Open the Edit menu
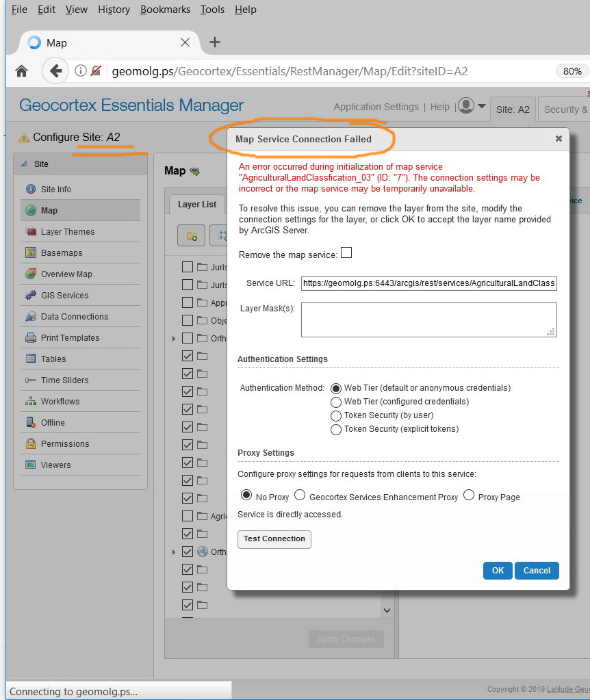 pyautogui.click(x=47, y=10)
